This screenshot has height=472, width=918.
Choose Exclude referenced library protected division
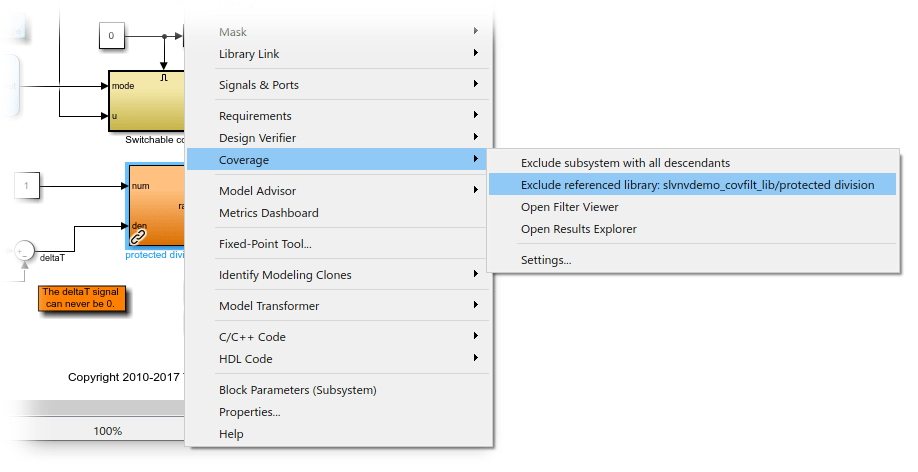coord(697,185)
